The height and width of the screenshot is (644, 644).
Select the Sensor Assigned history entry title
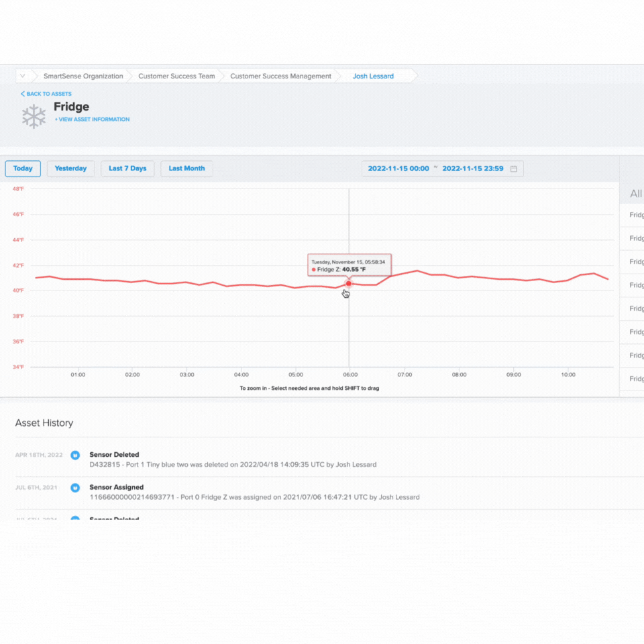(117, 487)
